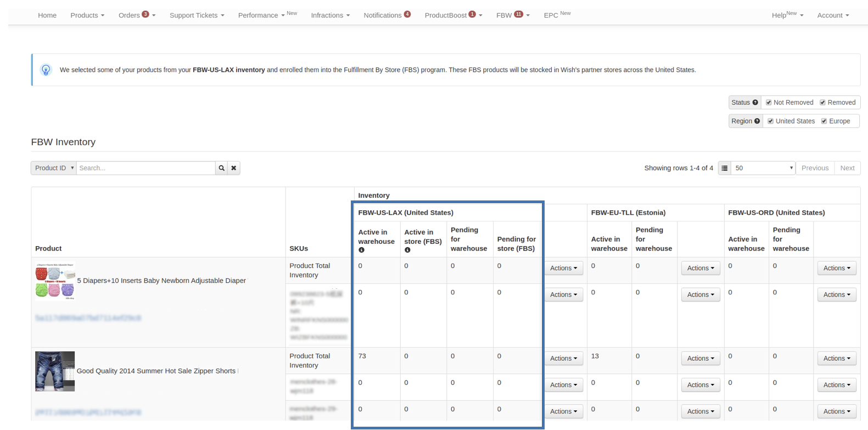
Task: Click info icon under Active in store (FBS)
Action: [x=407, y=250]
